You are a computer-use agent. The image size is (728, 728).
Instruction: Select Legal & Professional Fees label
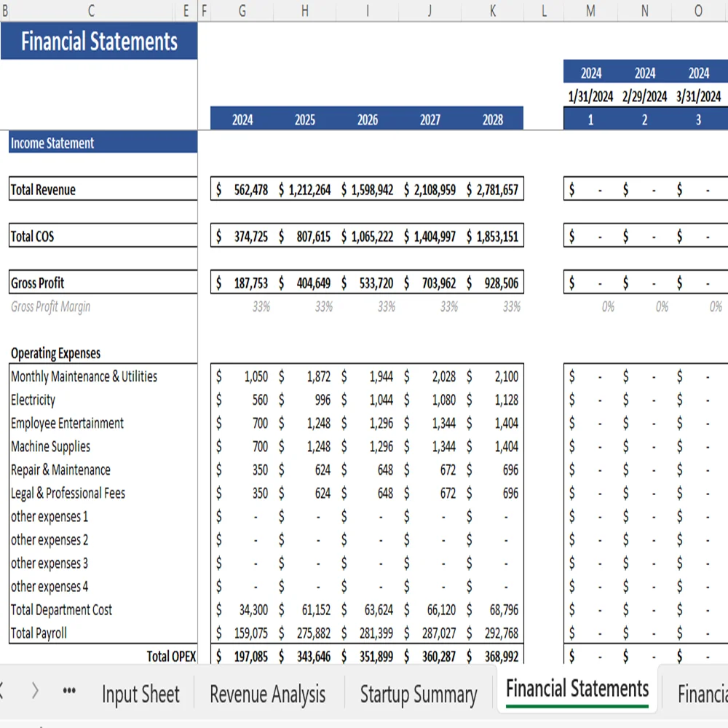tap(68, 493)
